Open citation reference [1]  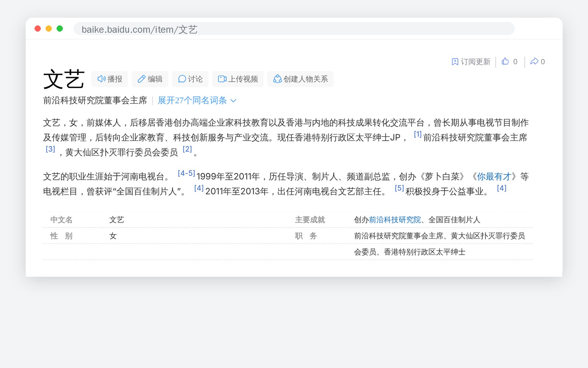pyautogui.click(x=417, y=134)
